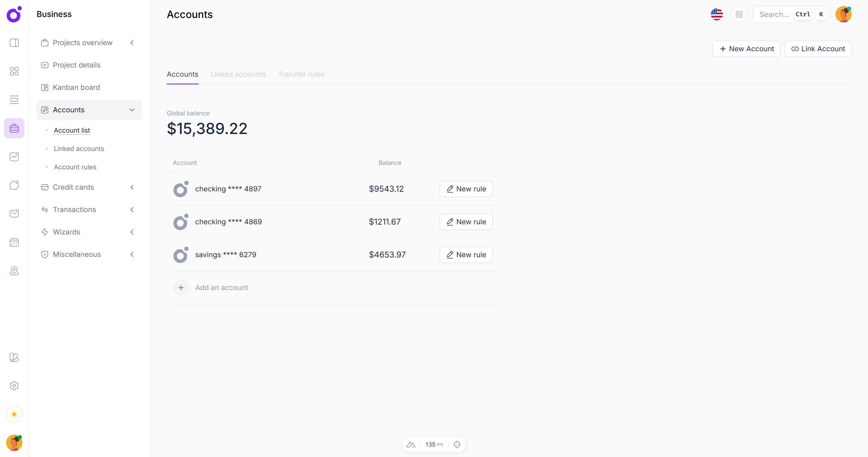Open the apps grid icon in header
The image size is (868, 457).
click(x=739, y=14)
